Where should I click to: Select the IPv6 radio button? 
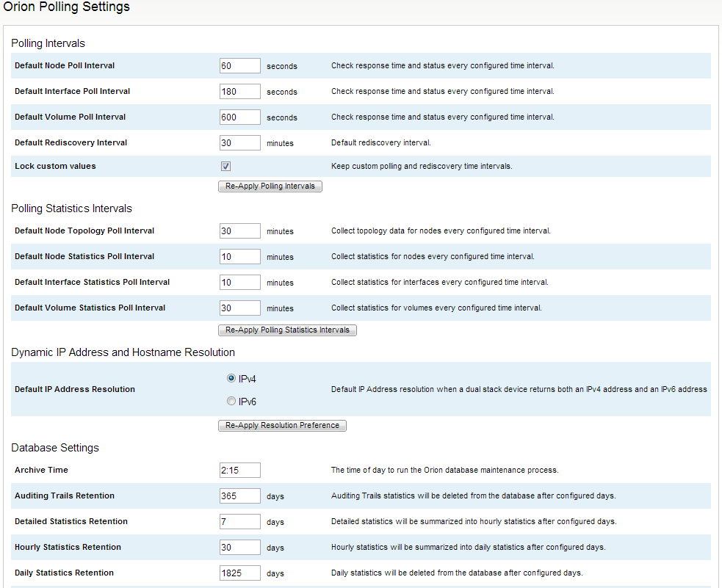pos(231,402)
